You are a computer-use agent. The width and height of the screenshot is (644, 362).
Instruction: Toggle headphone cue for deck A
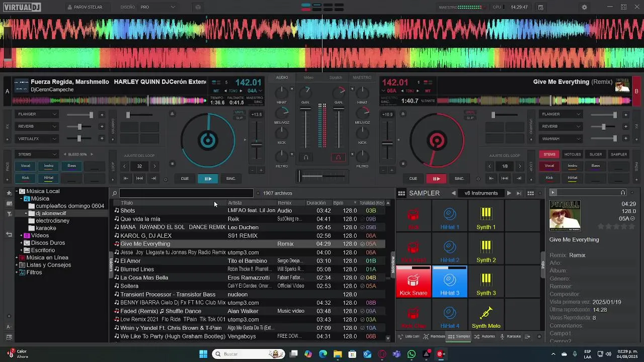click(x=305, y=157)
